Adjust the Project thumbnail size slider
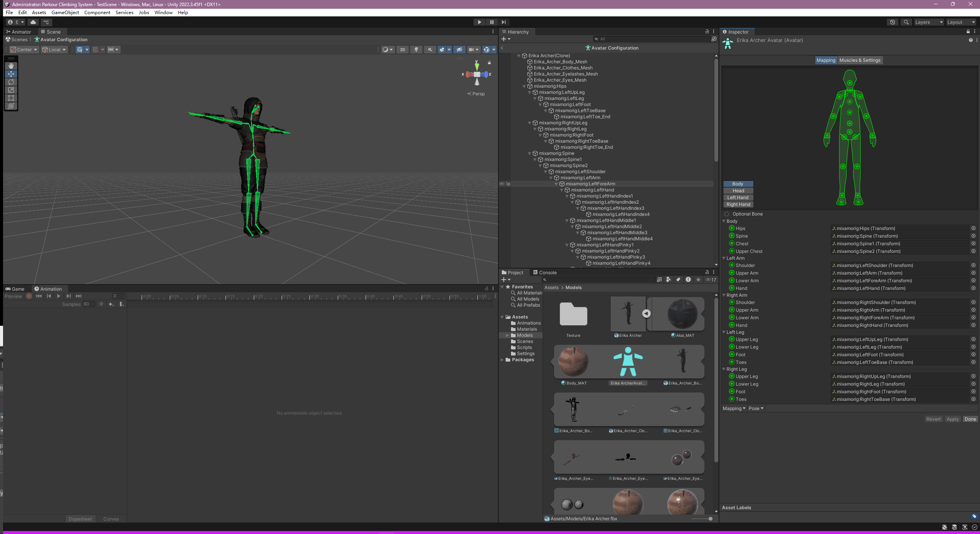The width and height of the screenshot is (980, 534). pyautogui.click(x=710, y=519)
